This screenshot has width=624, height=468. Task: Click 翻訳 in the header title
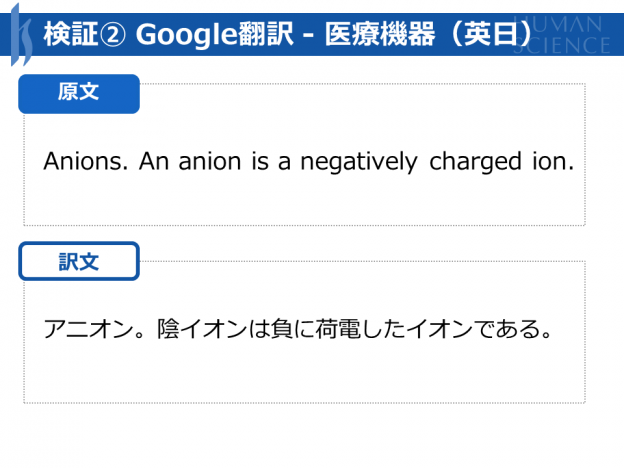pyautogui.click(x=266, y=34)
